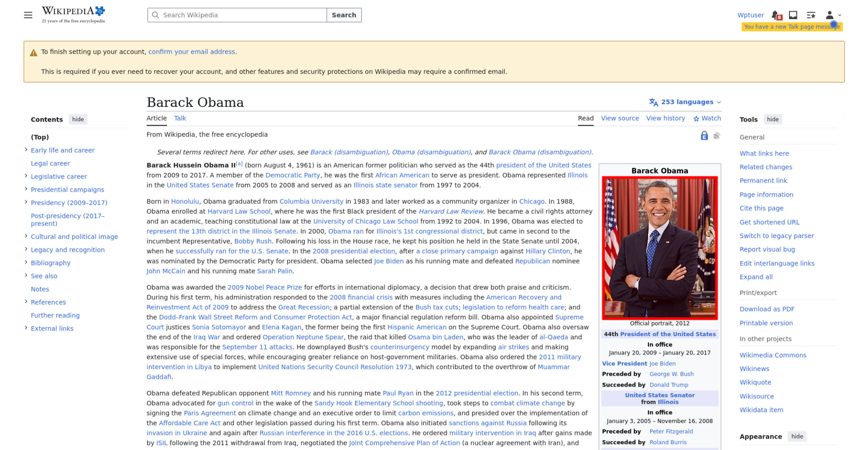This screenshot has height=450, width=868.
Task: Open the new Talk page message notice
Action: [792, 27]
